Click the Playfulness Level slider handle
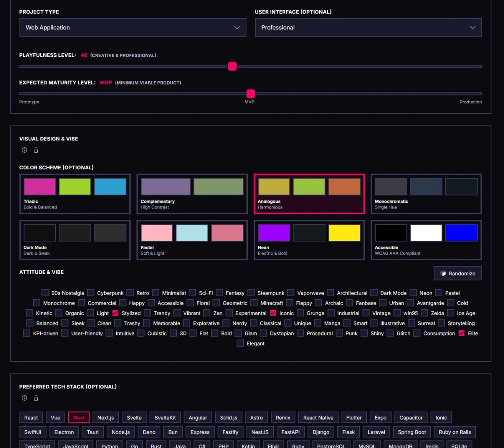 pyautogui.click(x=232, y=66)
